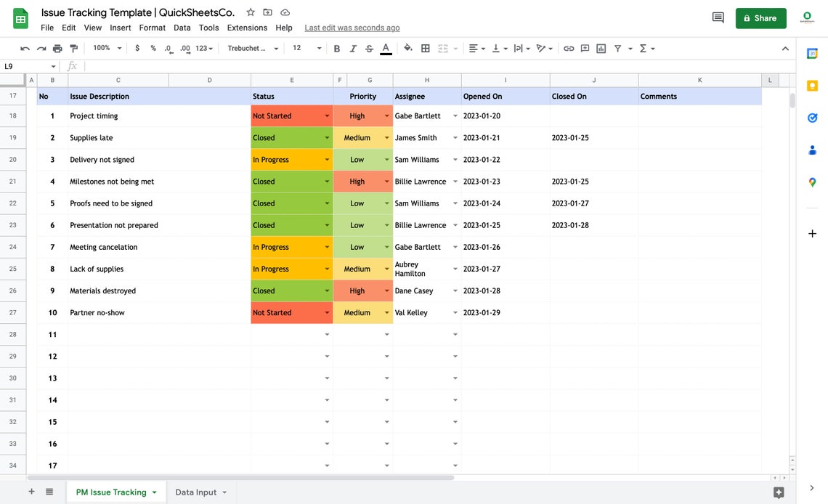The image size is (828, 504).
Task: Open the functions menu
Action: click(x=642, y=47)
